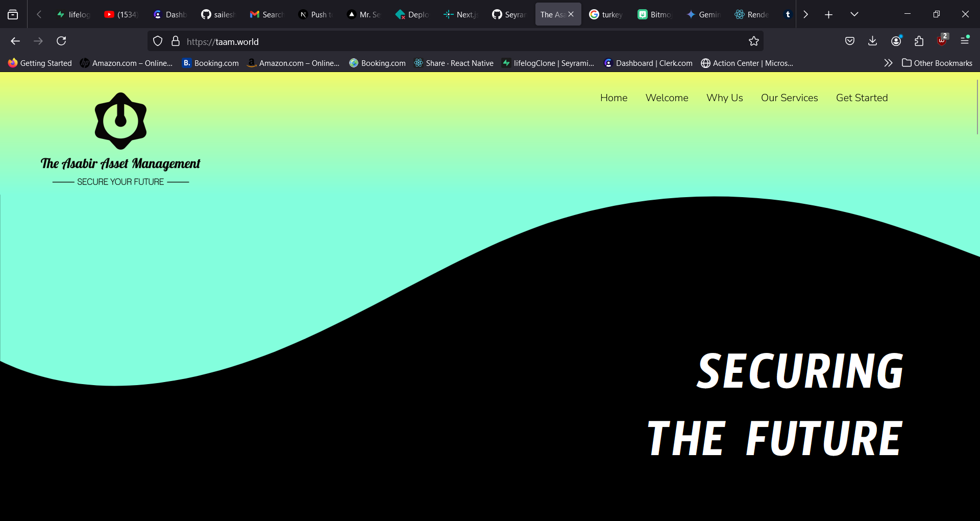Reload the current page
The height and width of the screenshot is (521, 980).
coord(61,41)
